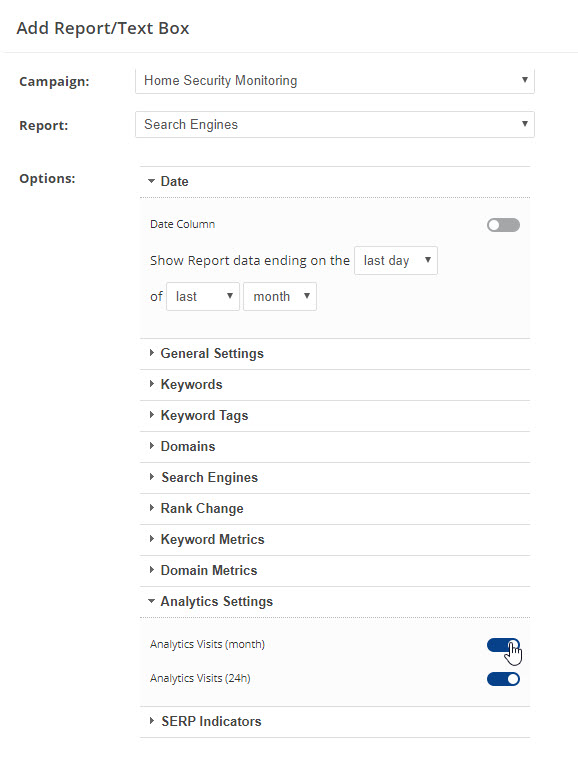Expand Search Engines options section
This screenshot has height=765, width=578.
click(335, 478)
